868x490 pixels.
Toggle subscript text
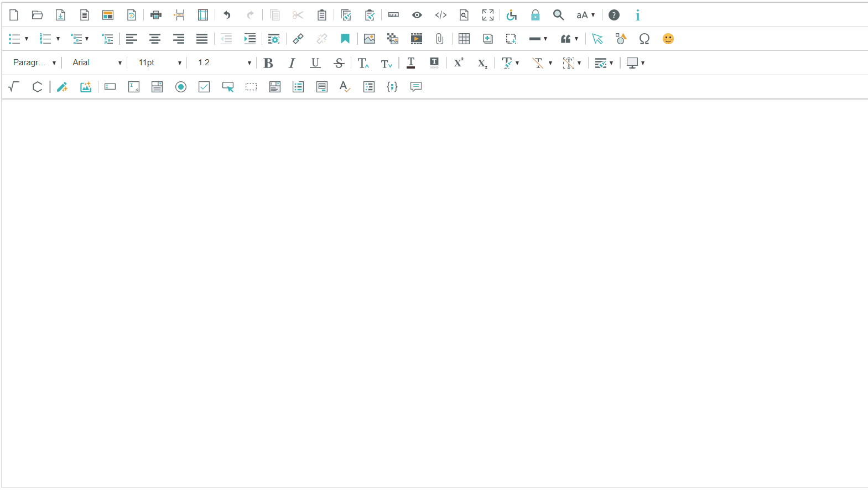point(482,63)
